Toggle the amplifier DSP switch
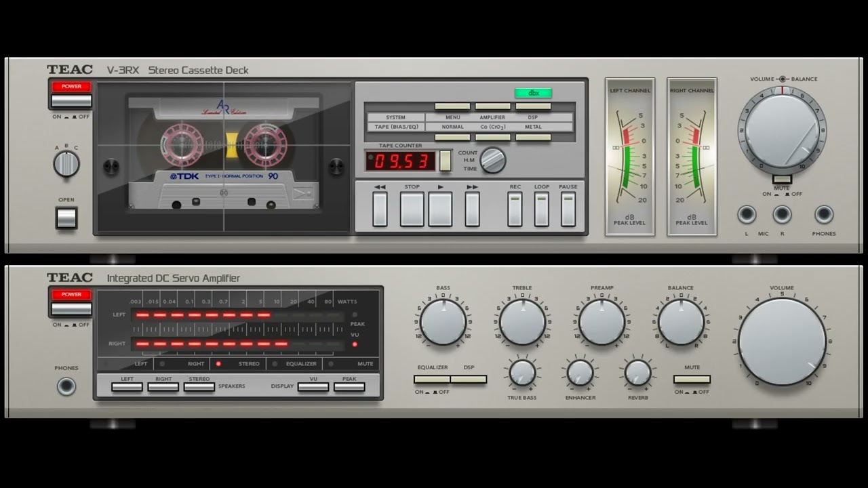 [x=469, y=380]
